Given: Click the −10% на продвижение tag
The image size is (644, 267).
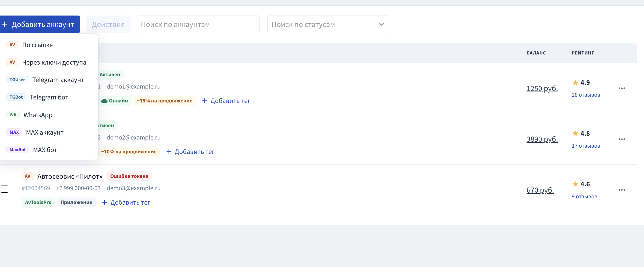Looking at the screenshot, I should click(x=129, y=152).
